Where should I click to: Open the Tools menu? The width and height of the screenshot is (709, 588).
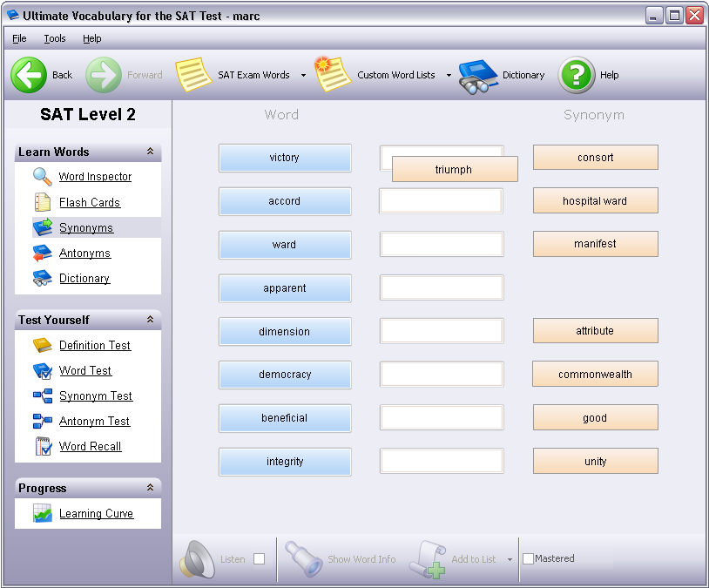pos(55,38)
